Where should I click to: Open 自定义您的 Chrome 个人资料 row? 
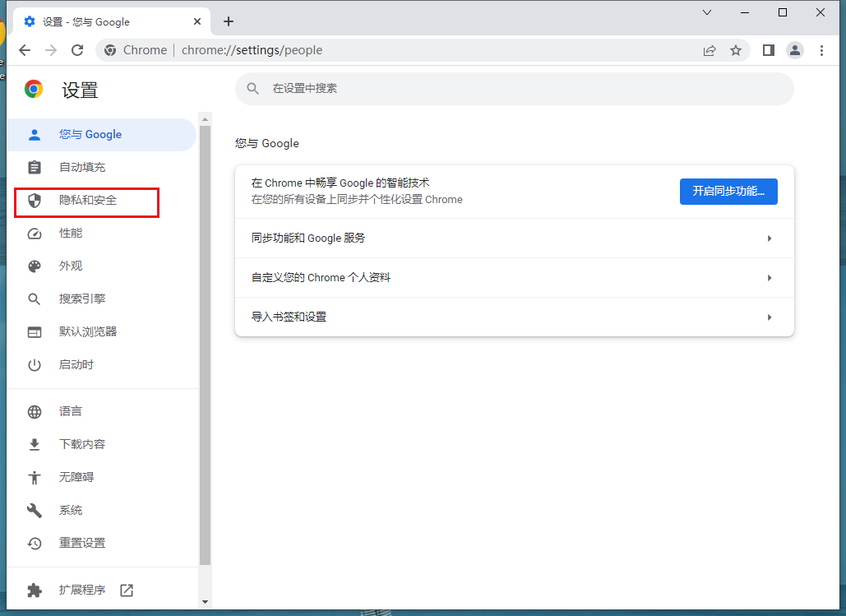tap(514, 277)
